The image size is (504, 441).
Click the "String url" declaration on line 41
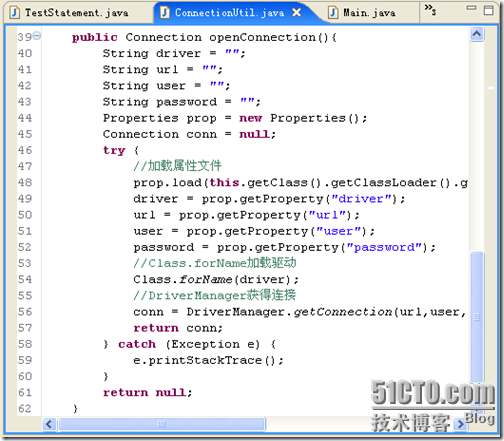163,69
